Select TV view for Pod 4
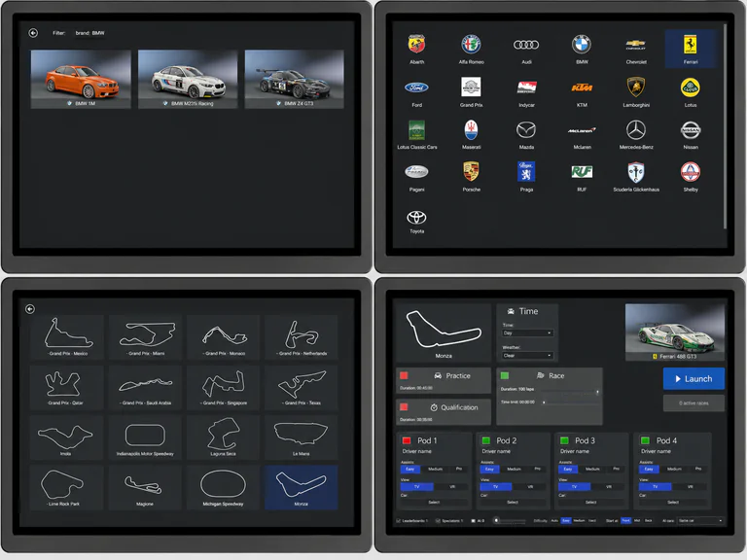 click(655, 487)
